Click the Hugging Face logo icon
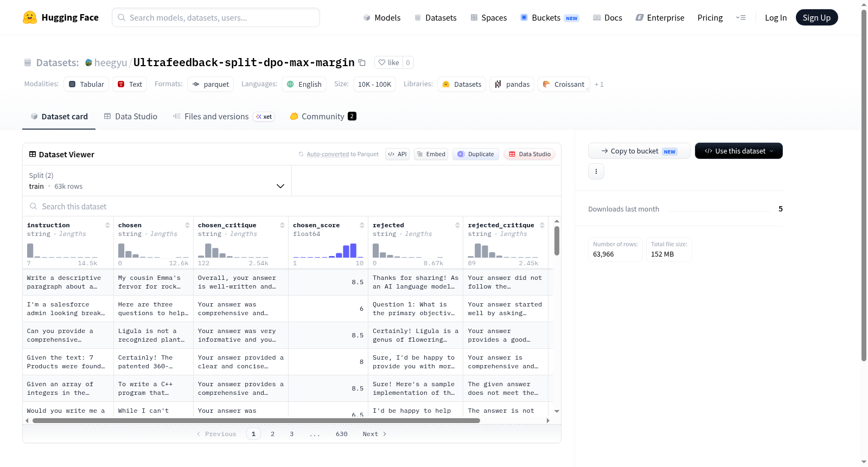868x467 pixels. coord(30,17)
